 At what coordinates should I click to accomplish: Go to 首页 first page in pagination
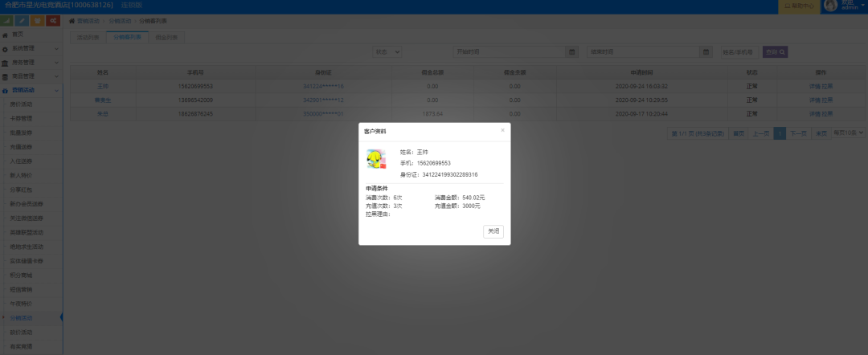(739, 133)
